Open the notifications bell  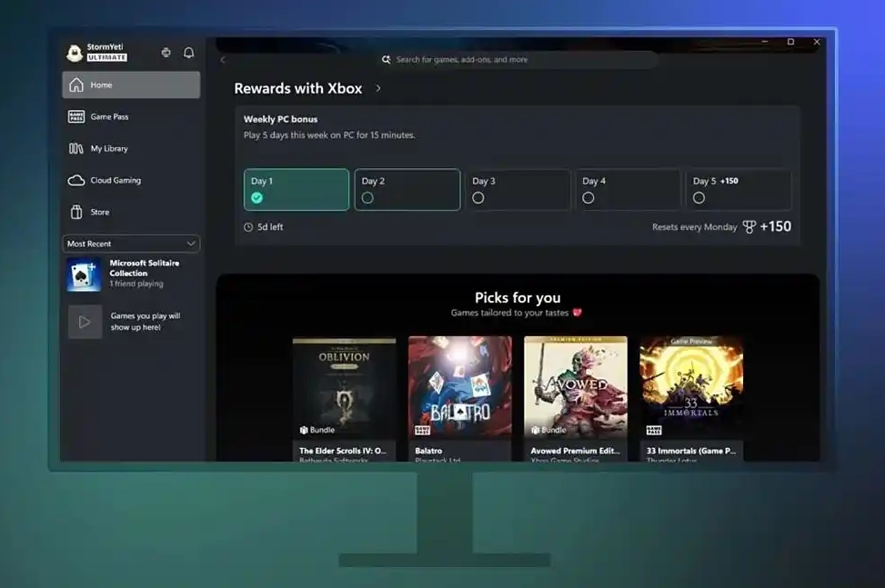pyautogui.click(x=189, y=53)
